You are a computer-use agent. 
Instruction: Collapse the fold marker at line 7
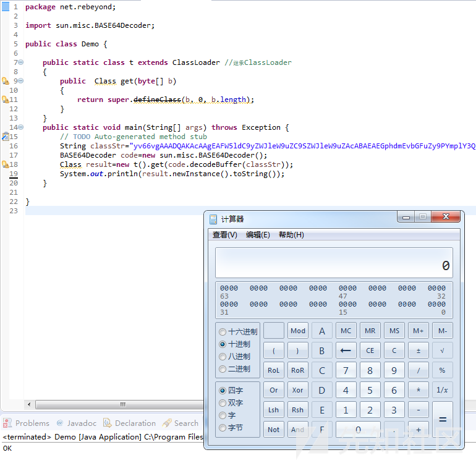(x=21, y=62)
